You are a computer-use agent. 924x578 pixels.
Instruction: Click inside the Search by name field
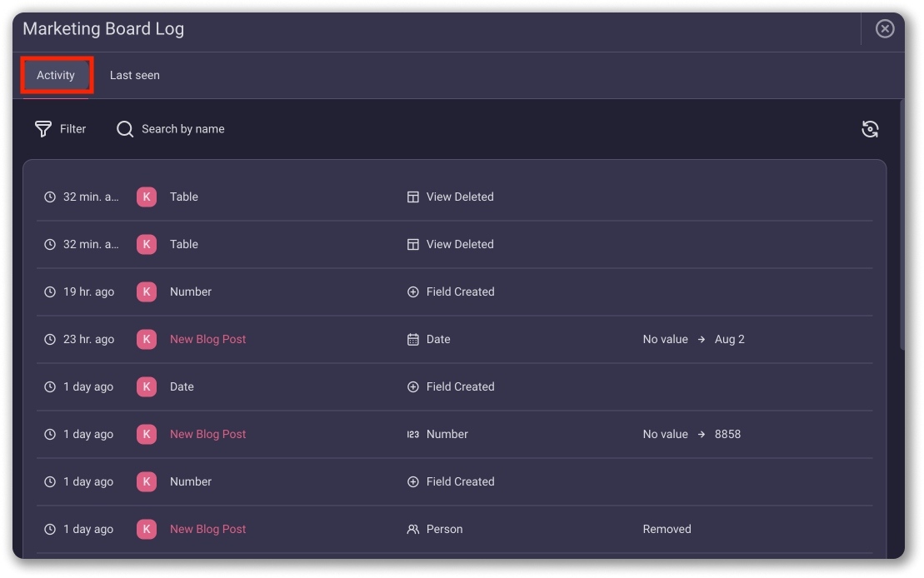[x=183, y=129]
